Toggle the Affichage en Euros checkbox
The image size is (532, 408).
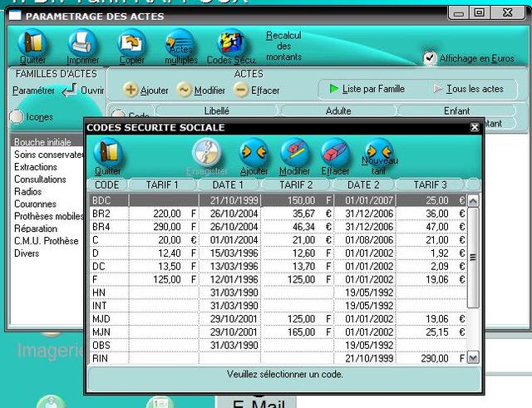point(430,58)
